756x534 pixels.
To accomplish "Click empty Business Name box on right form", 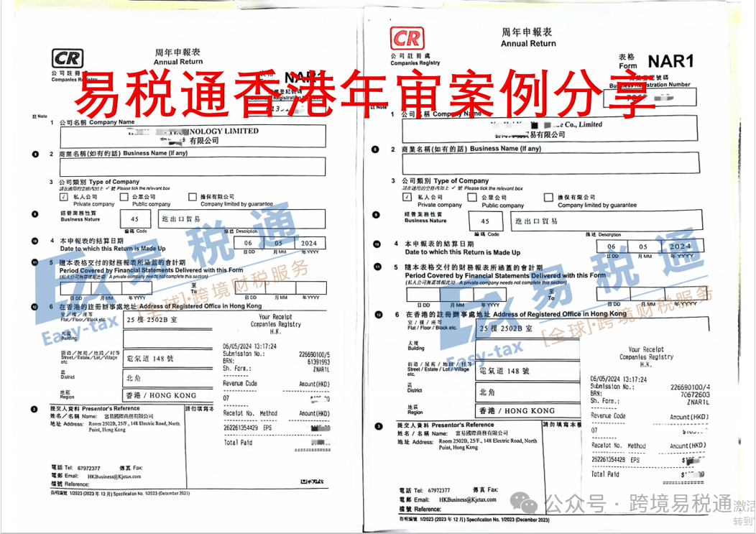I will click(550, 163).
